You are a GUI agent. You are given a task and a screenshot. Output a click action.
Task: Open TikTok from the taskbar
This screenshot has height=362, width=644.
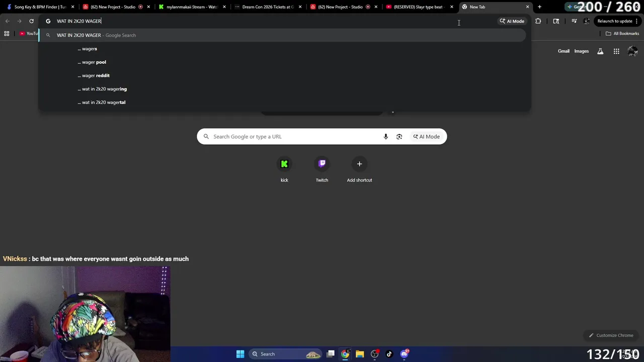point(389,354)
